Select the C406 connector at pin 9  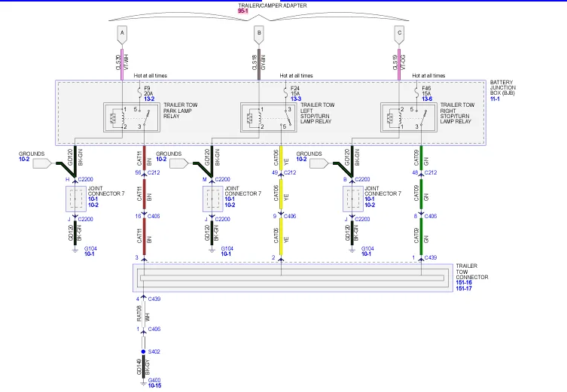290,216
